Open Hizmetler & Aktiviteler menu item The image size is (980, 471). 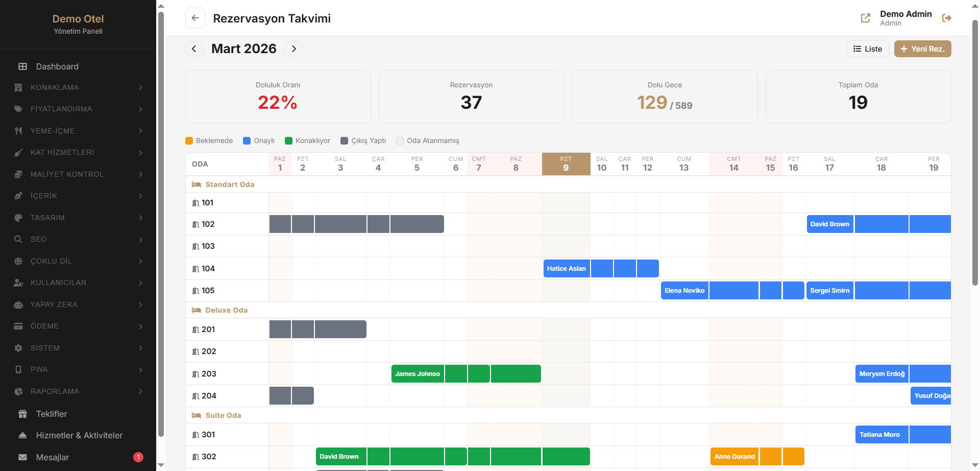coord(79,435)
